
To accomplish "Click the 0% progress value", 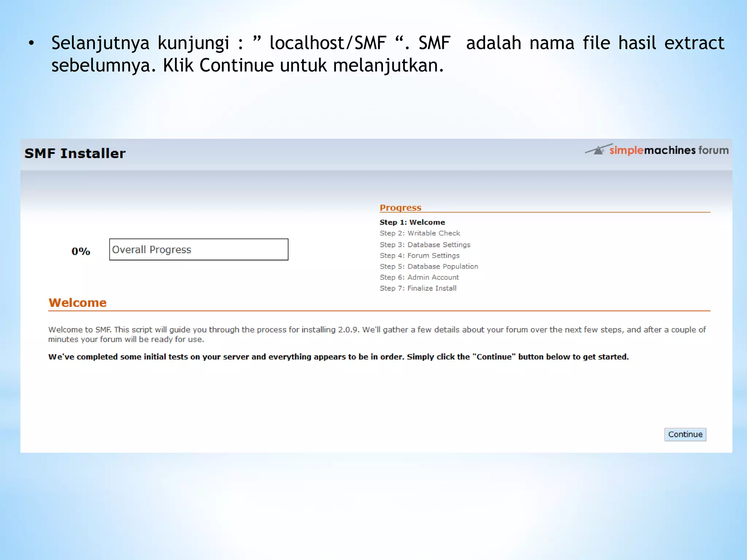I will (x=81, y=251).
